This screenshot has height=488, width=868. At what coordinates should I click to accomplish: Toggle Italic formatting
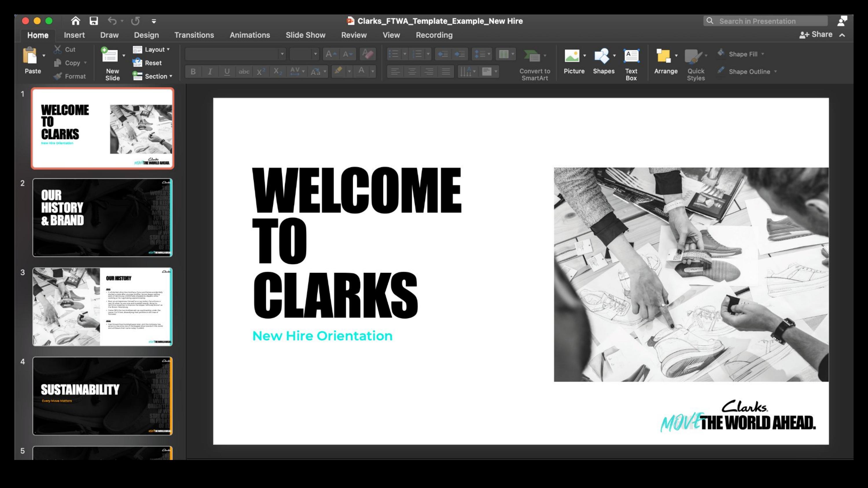point(210,71)
